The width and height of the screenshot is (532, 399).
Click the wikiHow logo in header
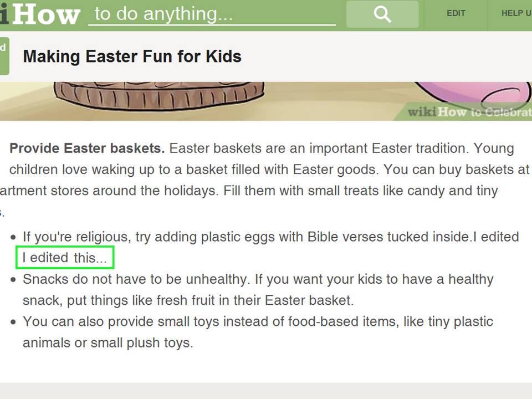40,13
